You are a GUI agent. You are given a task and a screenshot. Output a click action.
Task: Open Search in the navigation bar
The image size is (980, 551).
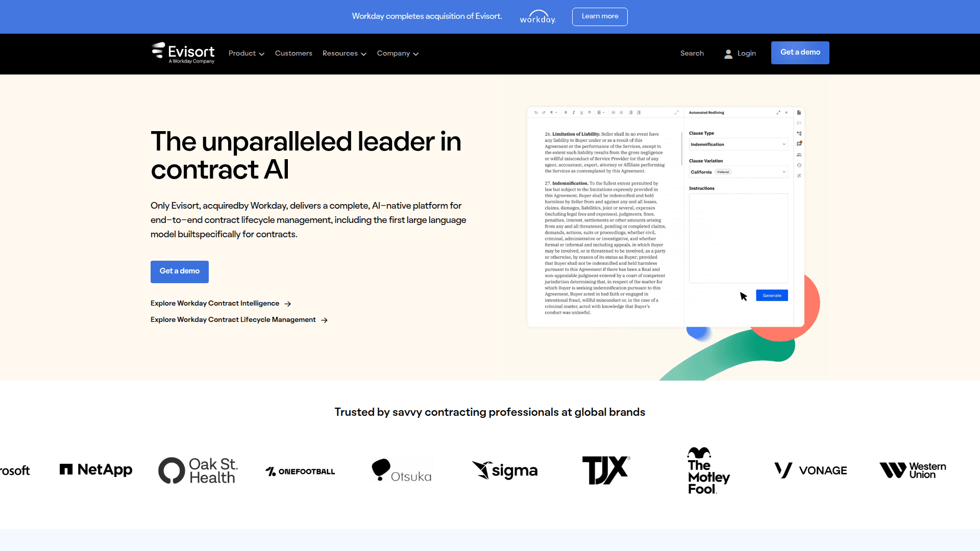692,54
